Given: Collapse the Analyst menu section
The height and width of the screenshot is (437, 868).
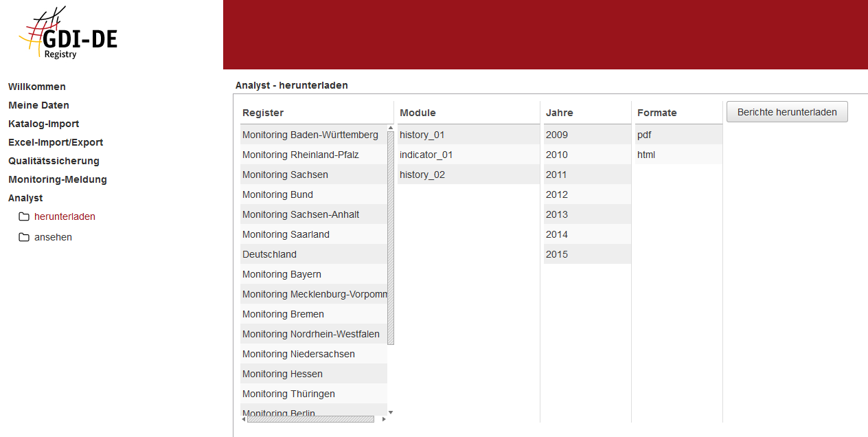Looking at the screenshot, I should click(25, 198).
